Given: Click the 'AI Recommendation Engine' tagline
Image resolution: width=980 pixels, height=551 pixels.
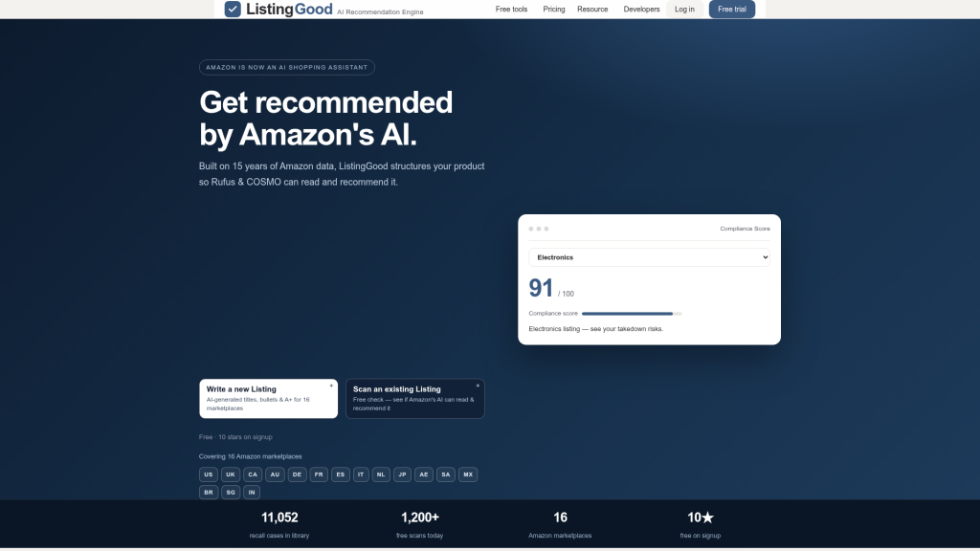Looking at the screenshot, I should (x=380, y=11).
